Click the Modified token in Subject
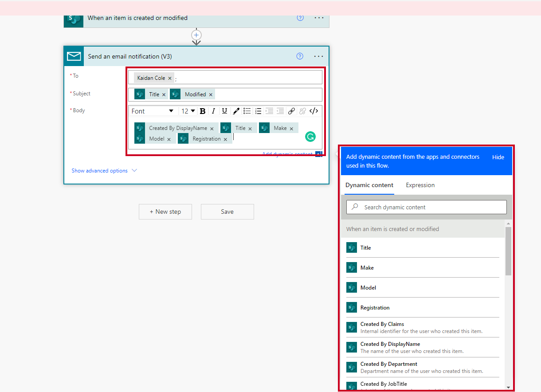The width and height of the screenshot is (541, 392). pyautogui.click(x=192, y=94)
